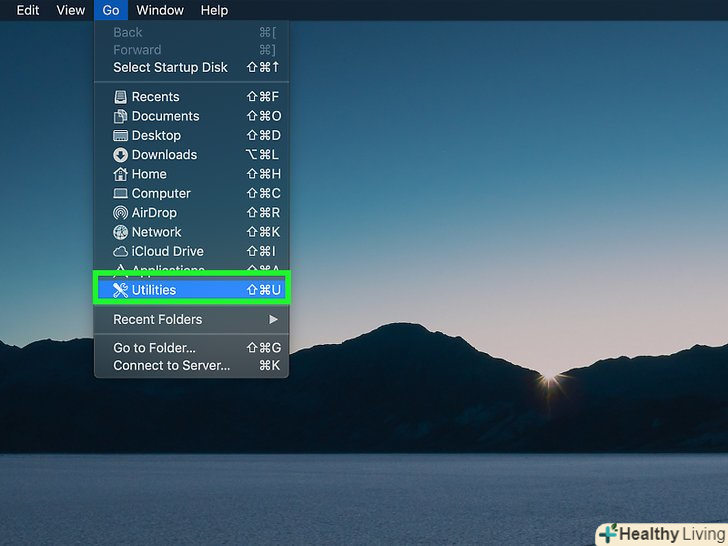
Task: Choose Connect to Server… option
Action: click(191, 365)
